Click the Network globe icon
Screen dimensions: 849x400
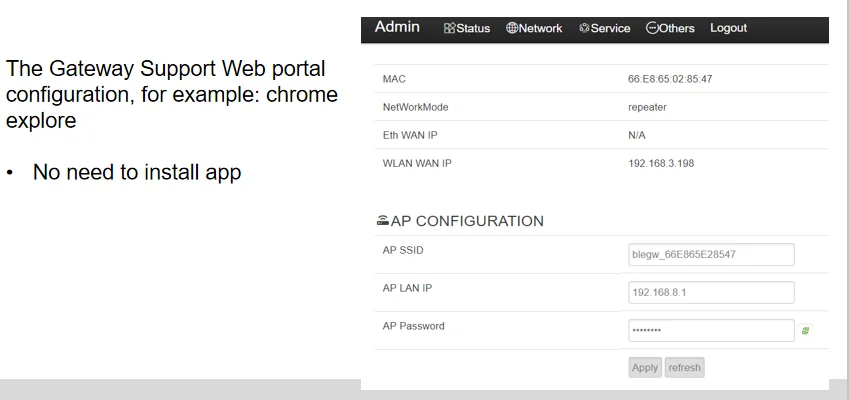point(512,29)
